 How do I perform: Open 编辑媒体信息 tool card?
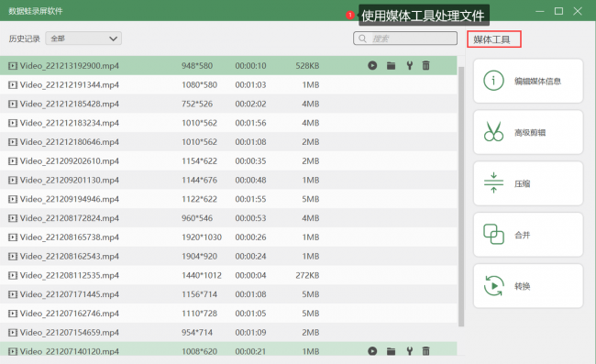click(528, 81)
